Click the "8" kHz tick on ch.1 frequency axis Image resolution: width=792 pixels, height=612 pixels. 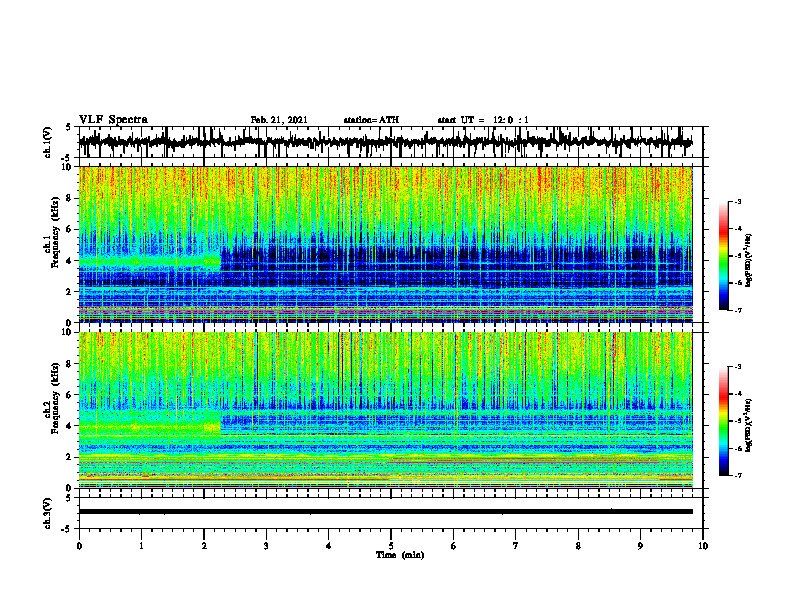click(x=70, y=198)
